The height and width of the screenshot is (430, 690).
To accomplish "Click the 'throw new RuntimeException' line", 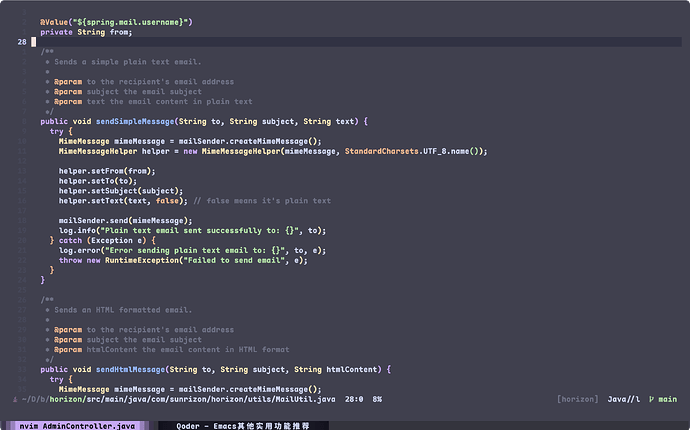I will [183, 261].
